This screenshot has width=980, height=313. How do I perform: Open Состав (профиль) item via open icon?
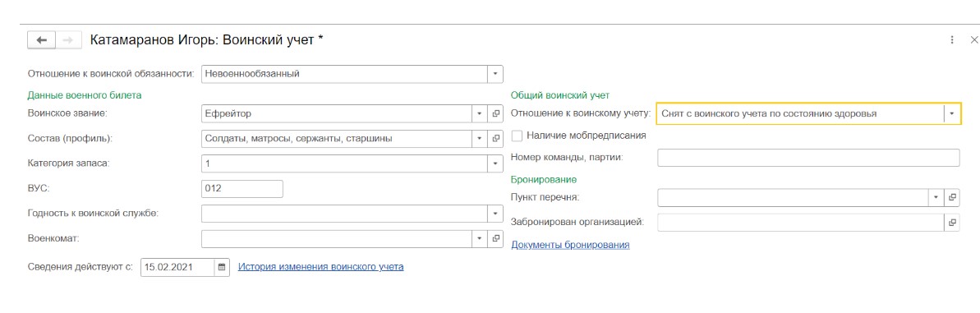[496, 139]
